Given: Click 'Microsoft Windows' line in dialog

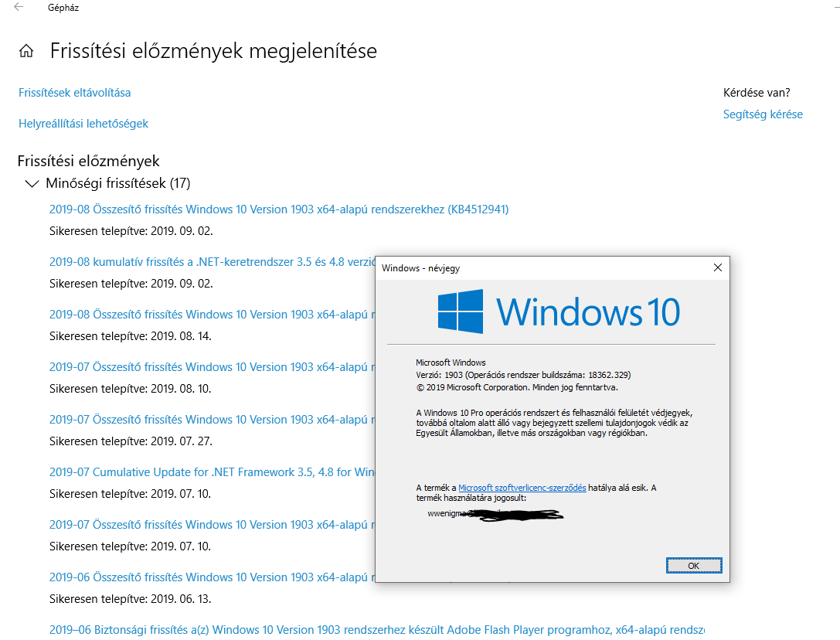Looking at the screenshot, I should (451, 363).
